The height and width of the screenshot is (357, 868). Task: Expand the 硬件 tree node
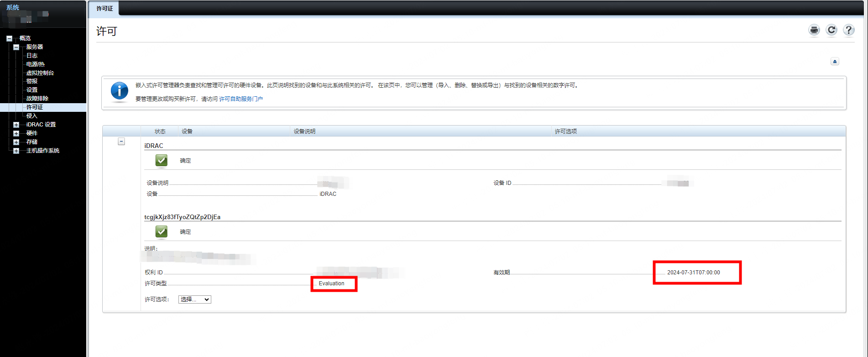pos(16,133)
